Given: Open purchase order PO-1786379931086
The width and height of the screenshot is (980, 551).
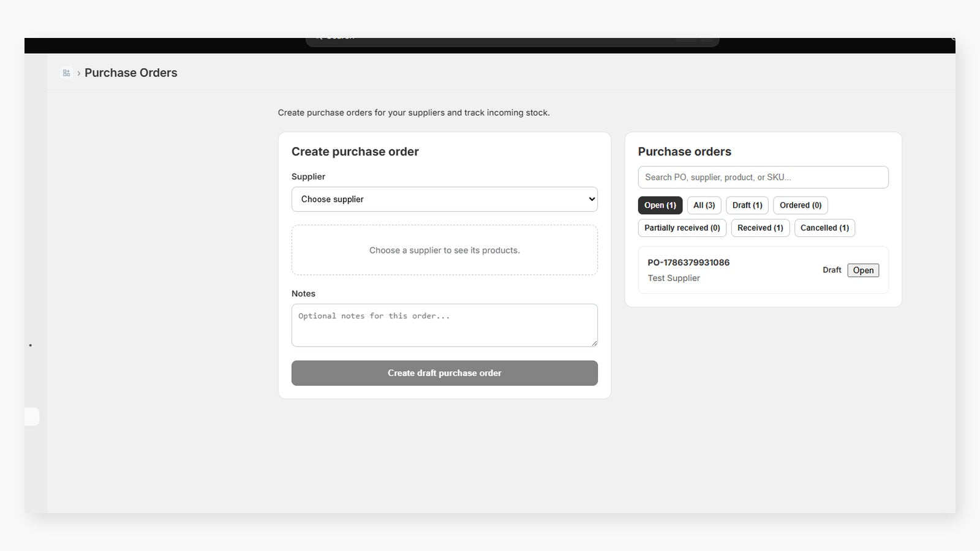Looking at the screenshot, I should (688, 263).
